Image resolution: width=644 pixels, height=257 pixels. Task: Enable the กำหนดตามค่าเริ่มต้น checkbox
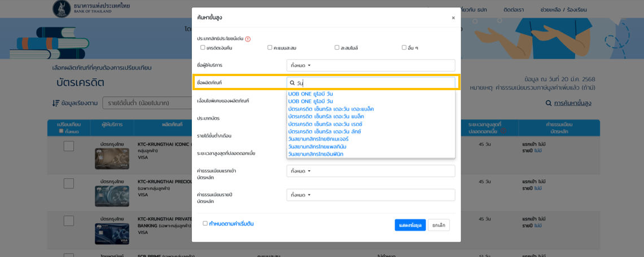[205, 223]
